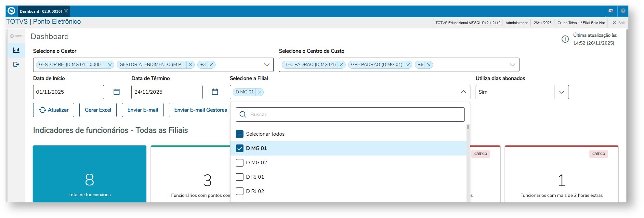Select the Dashboard [02.9.0016] tab
Image resolution: width=644 pixels, height=218 pixels.
click(x=41, y=11)
